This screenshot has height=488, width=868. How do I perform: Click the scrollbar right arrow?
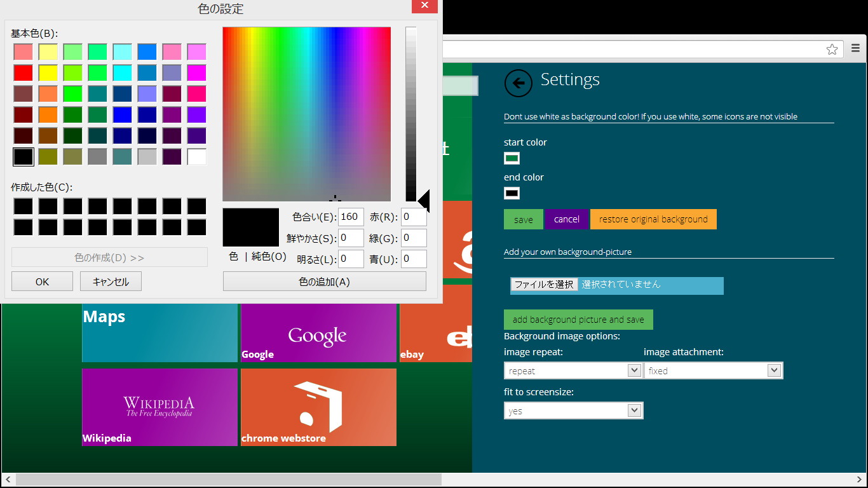[860, 479]
